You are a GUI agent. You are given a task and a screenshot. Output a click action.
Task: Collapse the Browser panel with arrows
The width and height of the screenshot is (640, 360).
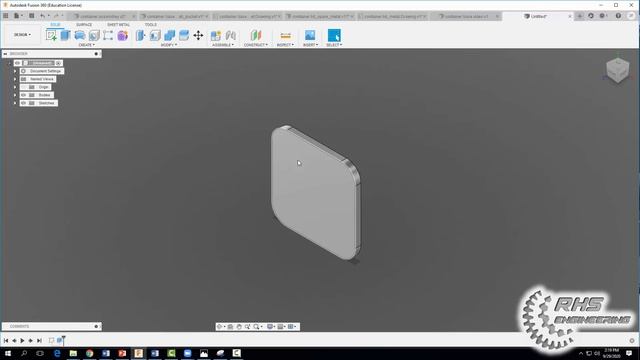tap(5, 53)
